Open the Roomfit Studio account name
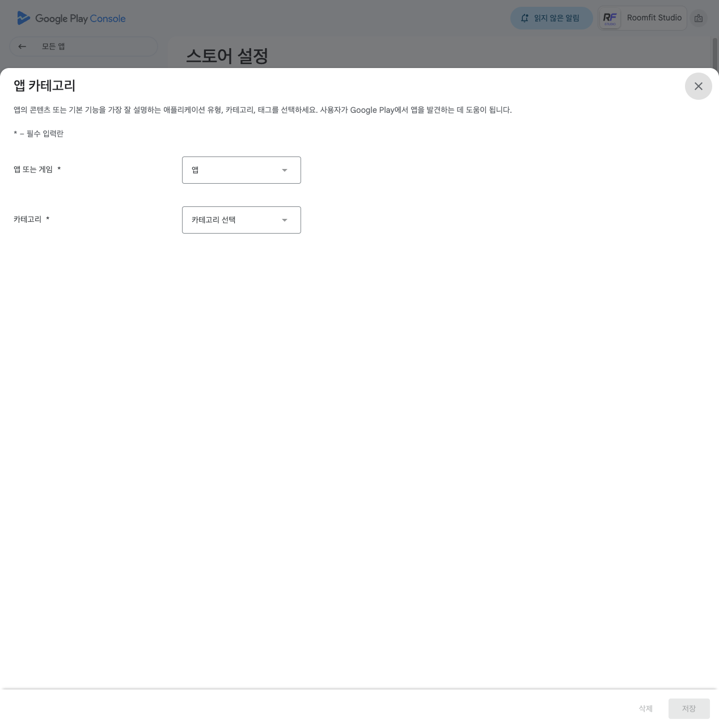The width and height of the screenshot is (719, 728). [654, 18]
